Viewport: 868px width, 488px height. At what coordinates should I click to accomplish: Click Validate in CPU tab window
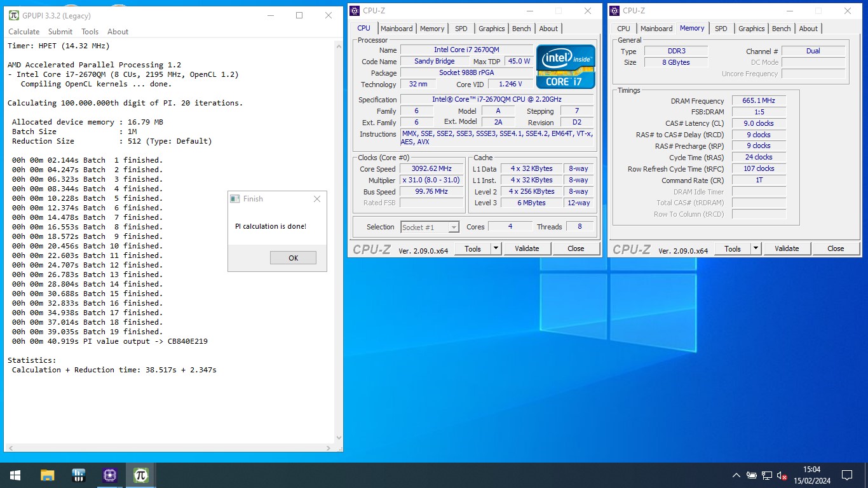pyautogui.click(x=527, y=248)
